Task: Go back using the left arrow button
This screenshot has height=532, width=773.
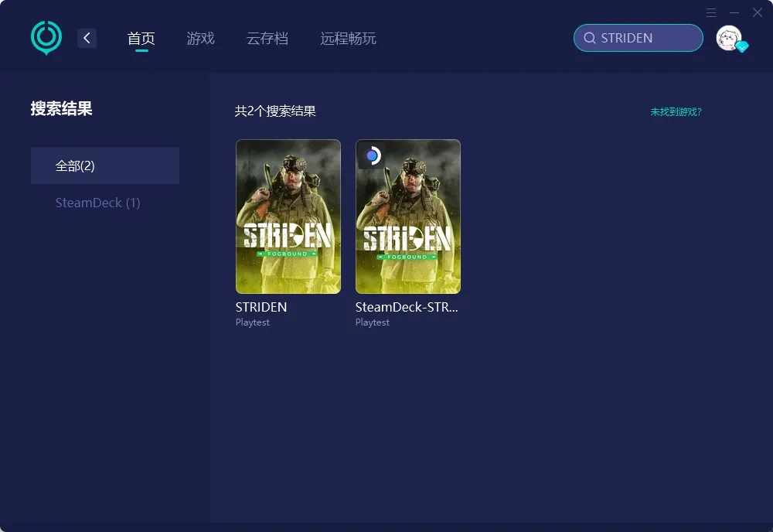Action: pyautogui.click(x=87, y=38)
